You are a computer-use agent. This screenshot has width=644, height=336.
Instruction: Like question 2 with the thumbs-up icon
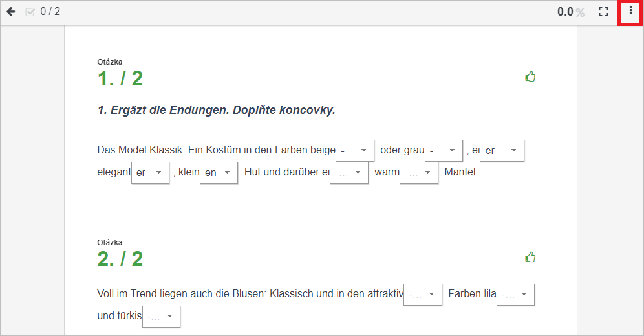530,257
